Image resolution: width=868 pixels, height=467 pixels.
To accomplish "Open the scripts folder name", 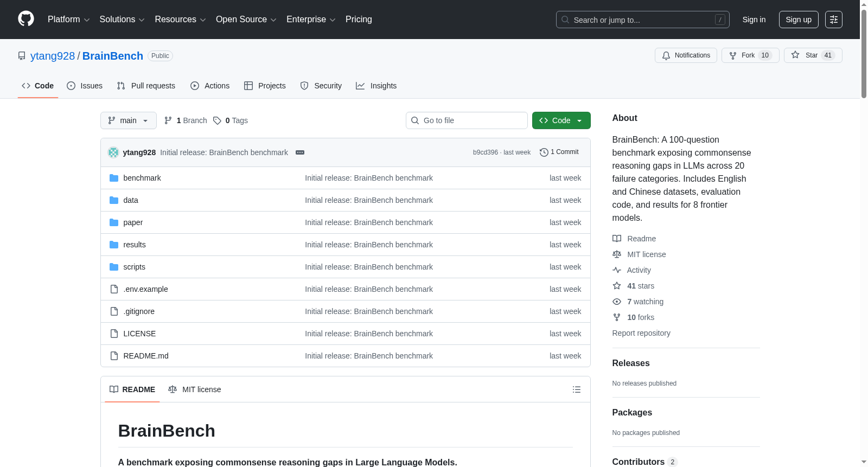I will 134,267.
